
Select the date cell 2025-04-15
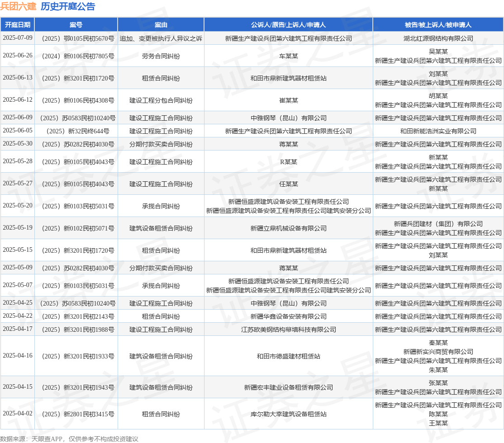click(x=18, y=387)
